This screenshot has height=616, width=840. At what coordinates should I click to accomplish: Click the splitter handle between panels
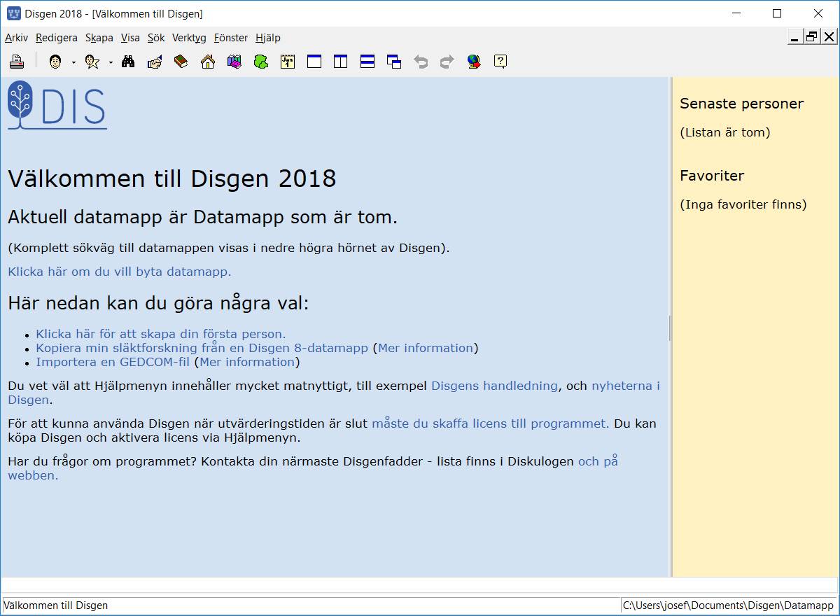pyautogui.click(x=671, y=328)
